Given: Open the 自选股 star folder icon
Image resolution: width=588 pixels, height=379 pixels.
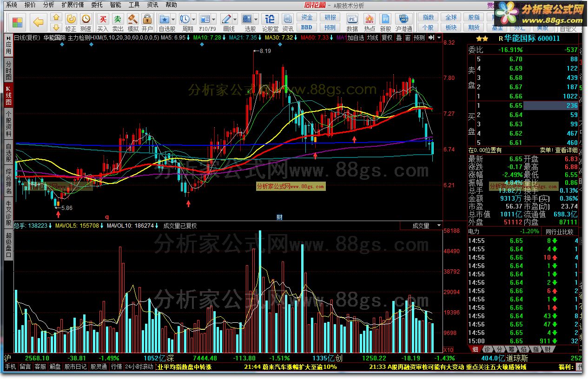Looking at the screenshot, I should click(x=165, y=19).
